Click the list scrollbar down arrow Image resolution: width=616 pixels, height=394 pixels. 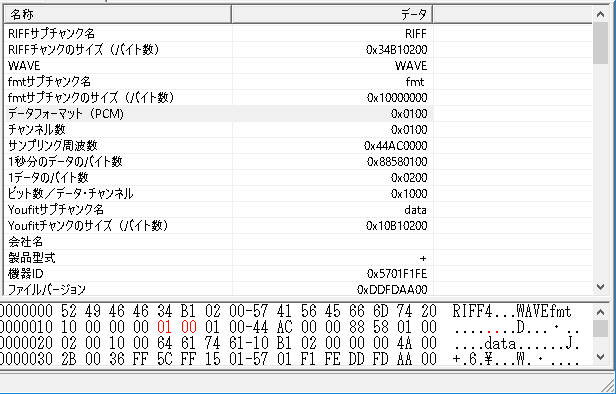(600, 287)
